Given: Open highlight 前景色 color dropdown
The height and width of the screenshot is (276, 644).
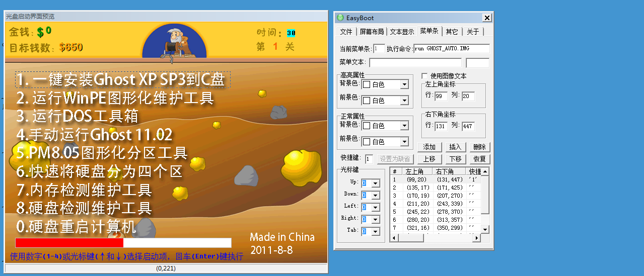Looking at the screenshot, I should pos(404,101).
